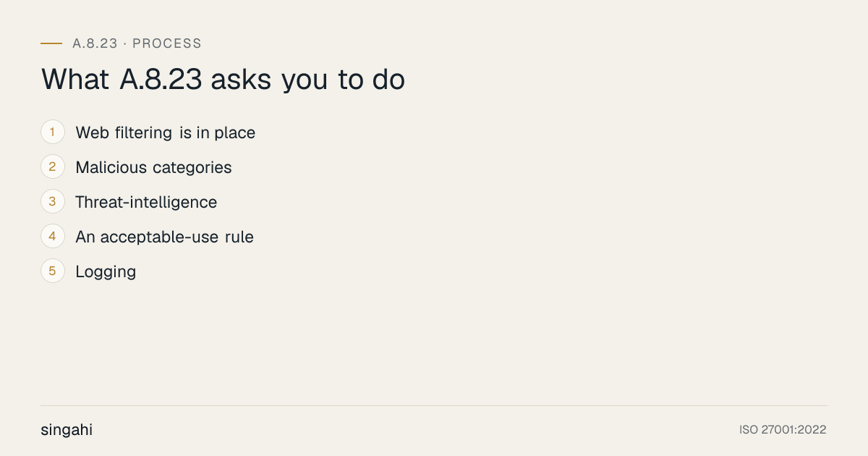The height and width of the screenshot is (456, 868).
Task: Click the word 'categories' in item two
Action: 192,167
